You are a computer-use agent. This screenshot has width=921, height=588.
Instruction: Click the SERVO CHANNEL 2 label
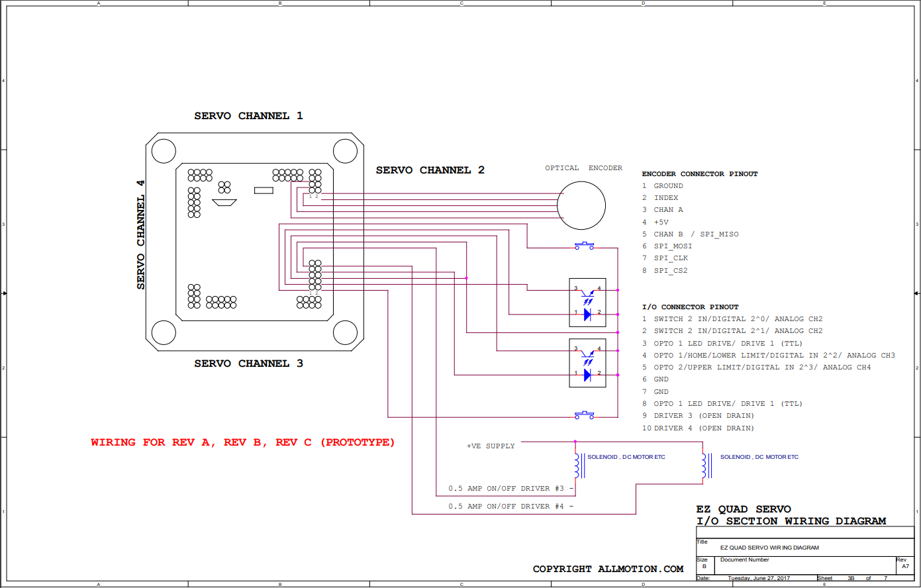tap(430, 170)
